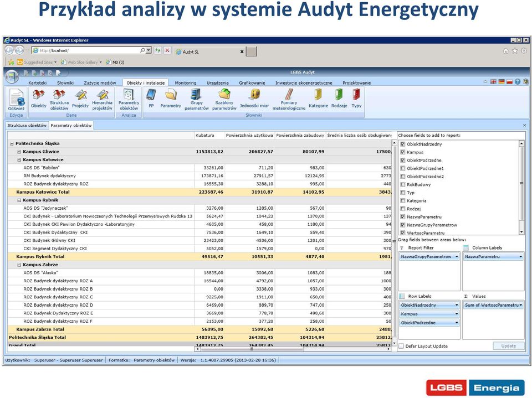Image resolution: width=532 pixels, height=398 pixels.
Task: Open the help question mark icon
Action: coord(518,82)
